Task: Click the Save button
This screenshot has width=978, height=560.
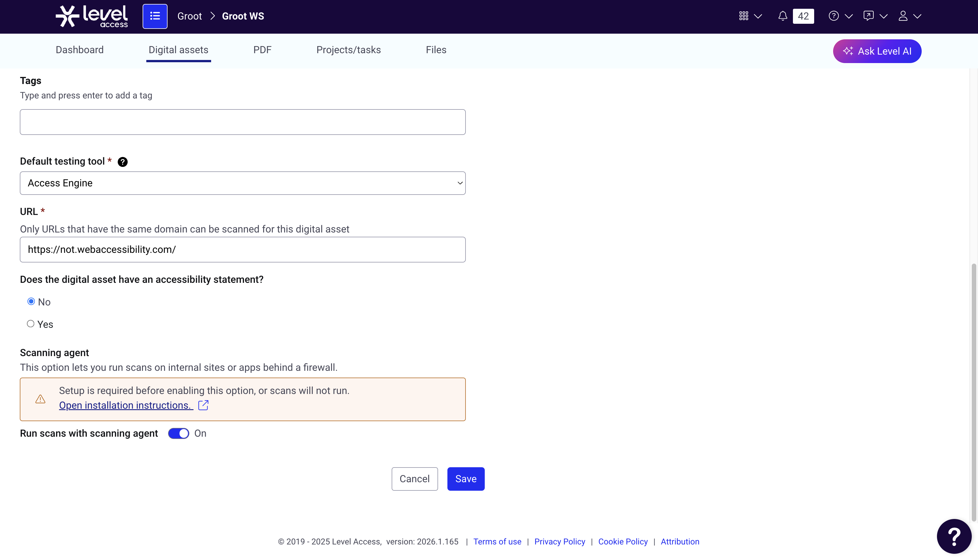Action: (x=466, y=479)
